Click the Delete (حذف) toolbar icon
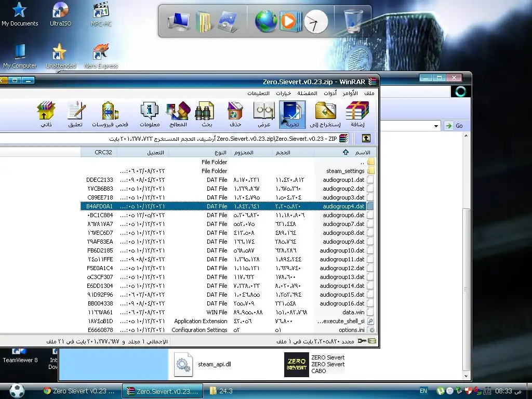 pyautogui.click(x=235, y=115)
